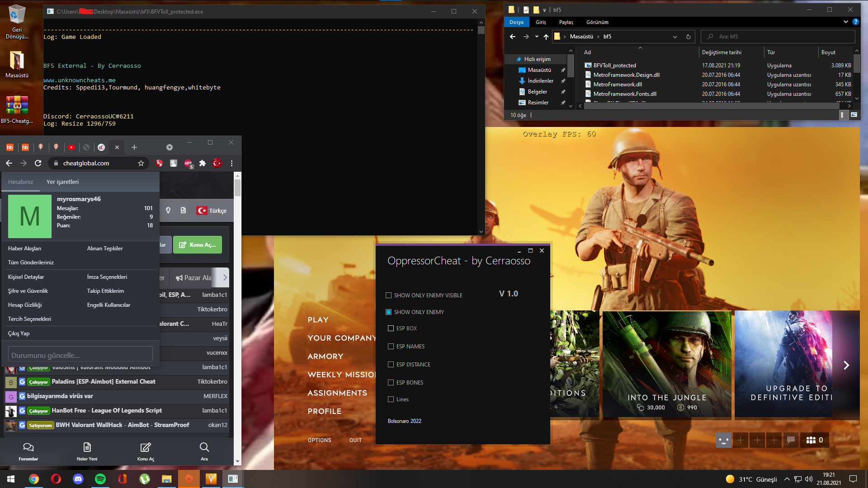This screenshot has width=868, height=488.
Task: Click QUIT in the game menu
Action: coord(355,440)
